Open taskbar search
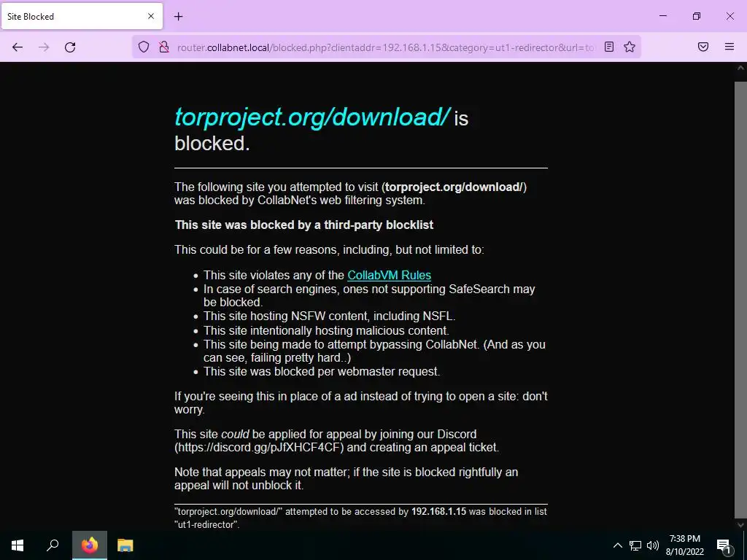The width and height of the screenshot is (747, 560). [53, 545]
